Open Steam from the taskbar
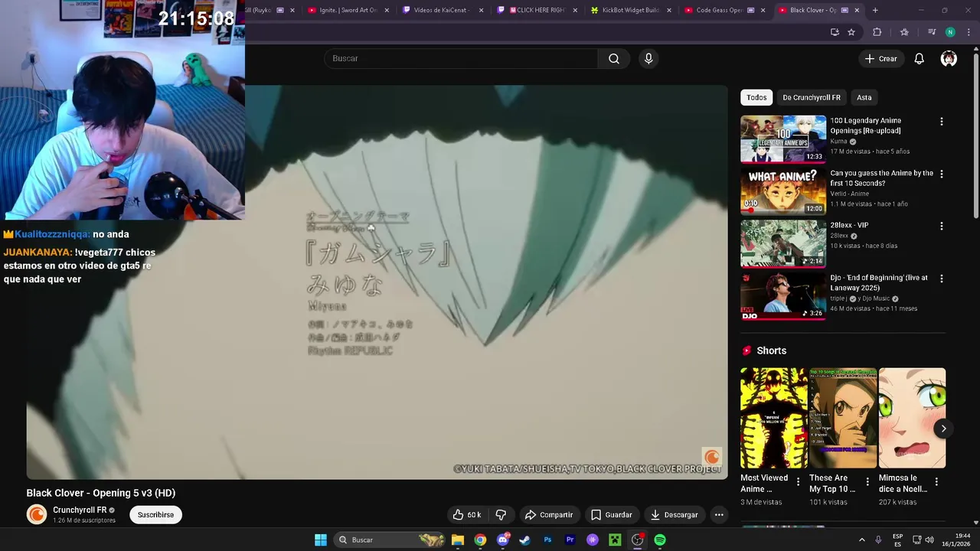Image resolution: width=980 pixels, height=551 pixels. (525, 540)
